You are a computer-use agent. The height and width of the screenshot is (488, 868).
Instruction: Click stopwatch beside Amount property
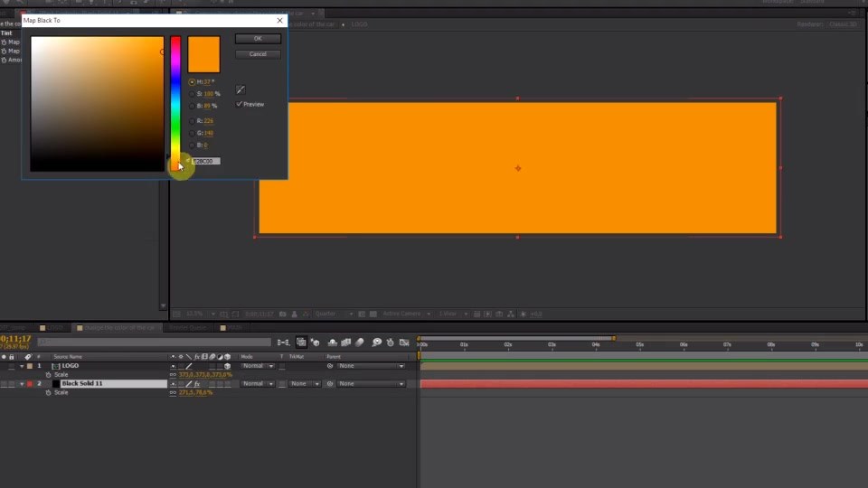coord(4,60)
